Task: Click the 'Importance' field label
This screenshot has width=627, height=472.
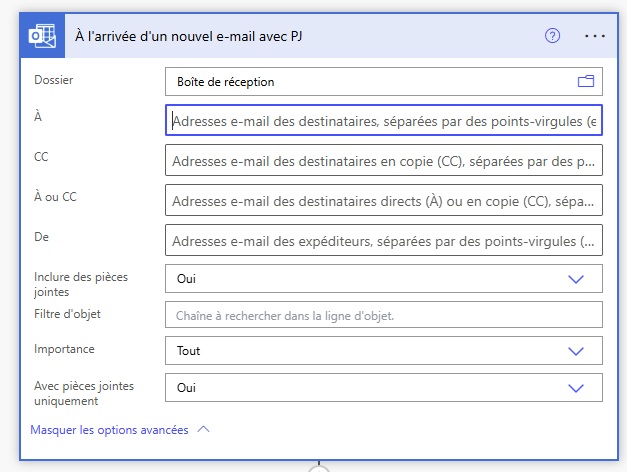Action: 64,349
